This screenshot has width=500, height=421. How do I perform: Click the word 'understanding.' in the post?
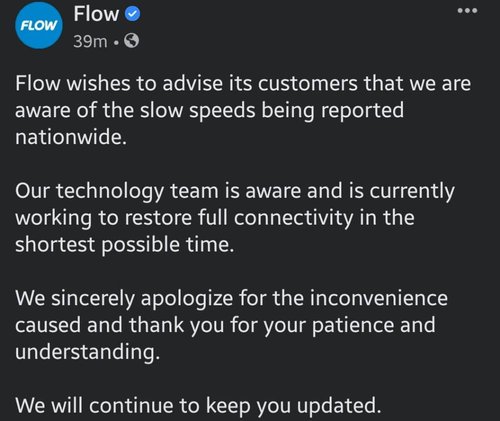88,352
